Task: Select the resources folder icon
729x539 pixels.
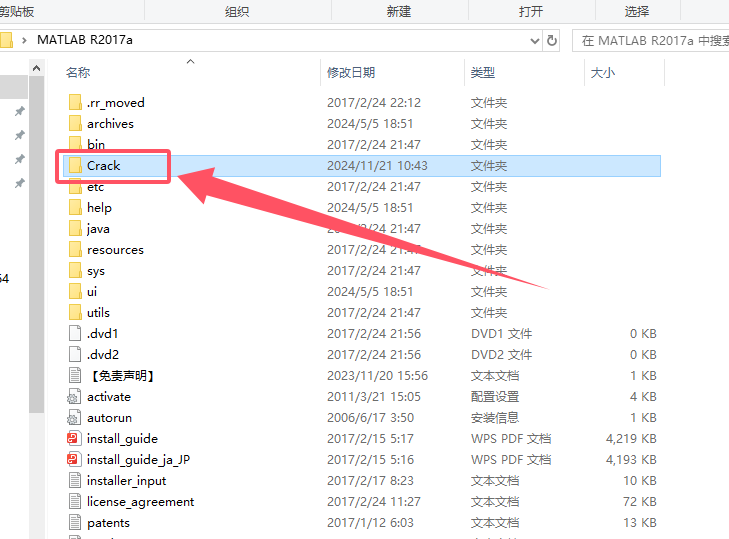Action: click(75, 249)
